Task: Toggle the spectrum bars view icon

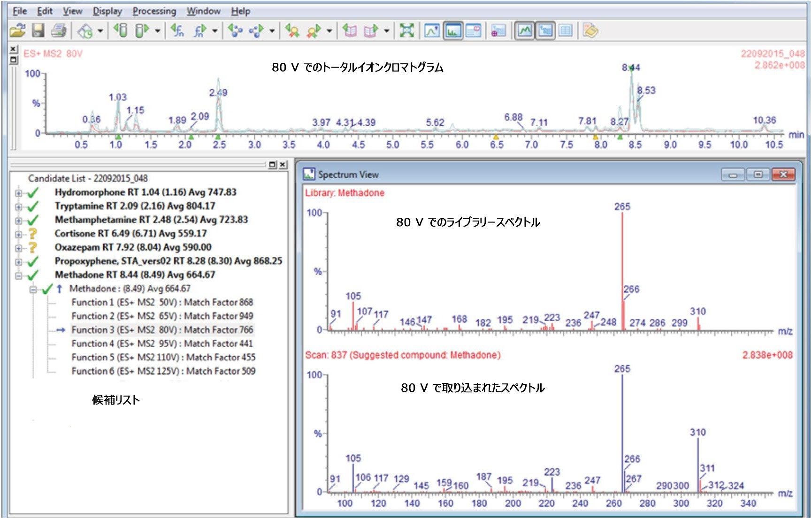Action: point(453,31)
